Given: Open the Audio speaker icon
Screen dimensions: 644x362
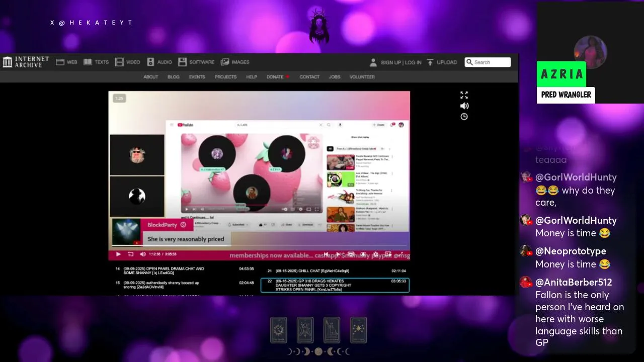Looking at the screenshot, I should pyautogui.click(x=150, y=62).
